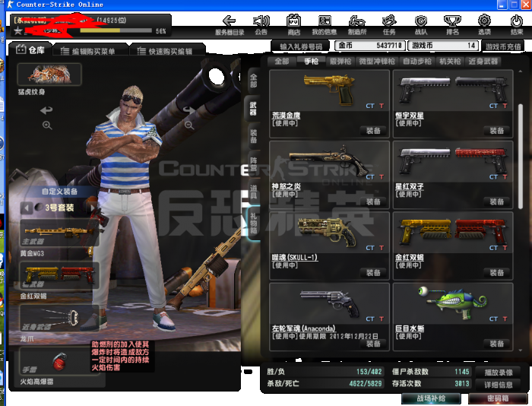Open the vertical 武器 side tab
Screen dimensions: 532x406
click(253, 109)
